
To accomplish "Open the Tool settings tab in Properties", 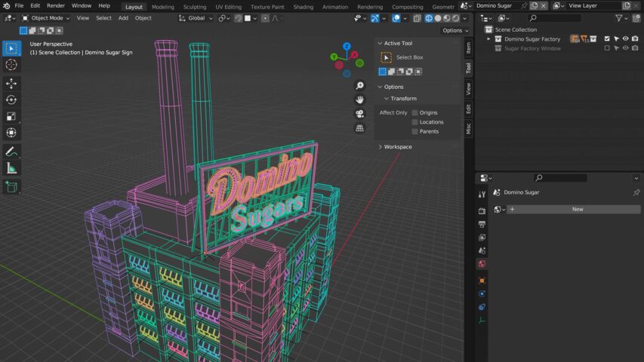I will (x=482, y=195).
